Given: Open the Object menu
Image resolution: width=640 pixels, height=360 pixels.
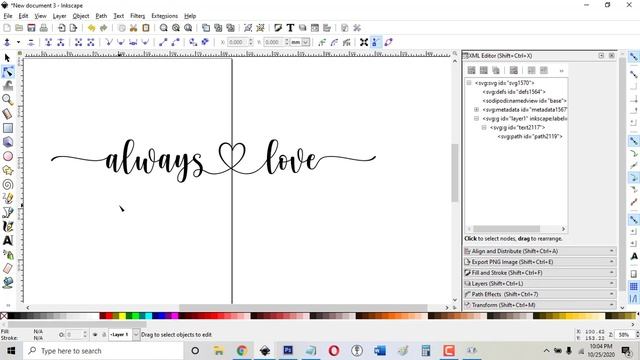Looking at the screenshot, I should tap(81, 16).
